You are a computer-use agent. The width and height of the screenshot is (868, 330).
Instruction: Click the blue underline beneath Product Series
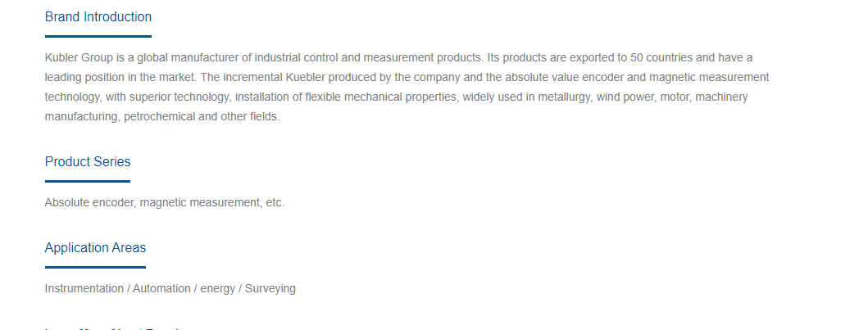point(88,181)
